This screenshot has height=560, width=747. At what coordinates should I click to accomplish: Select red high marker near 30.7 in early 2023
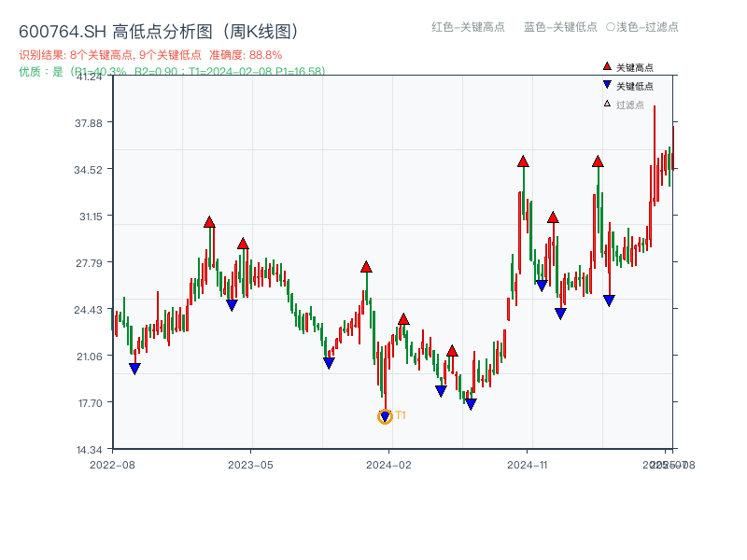point(209,222)
